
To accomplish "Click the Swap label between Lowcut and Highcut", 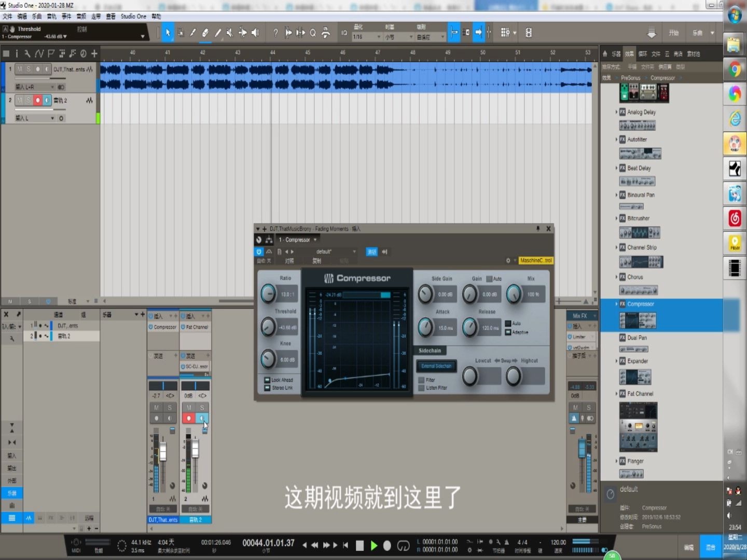I will click(506, 360).
